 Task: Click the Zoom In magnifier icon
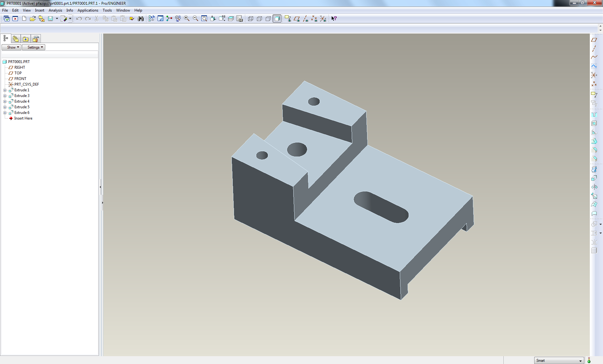click(187, 19)
